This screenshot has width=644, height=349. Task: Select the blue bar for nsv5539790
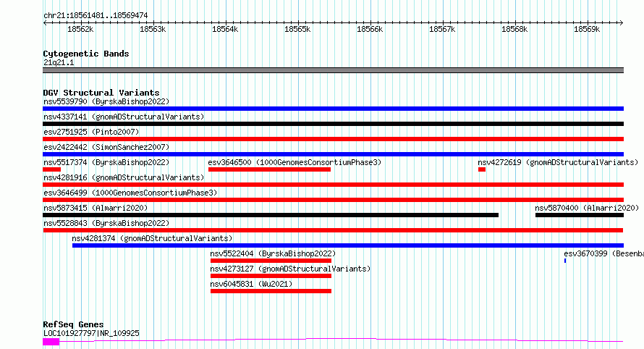pyautogui.click(x=333, y=109)
